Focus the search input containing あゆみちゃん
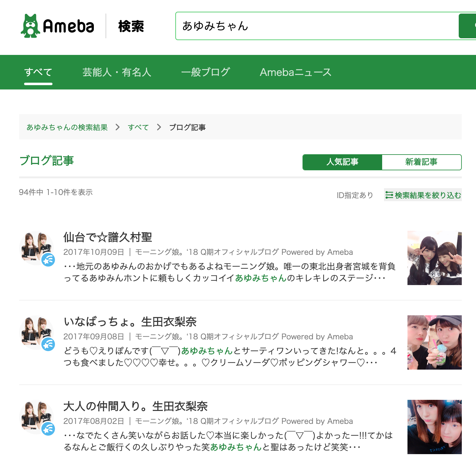 point(317,26)
